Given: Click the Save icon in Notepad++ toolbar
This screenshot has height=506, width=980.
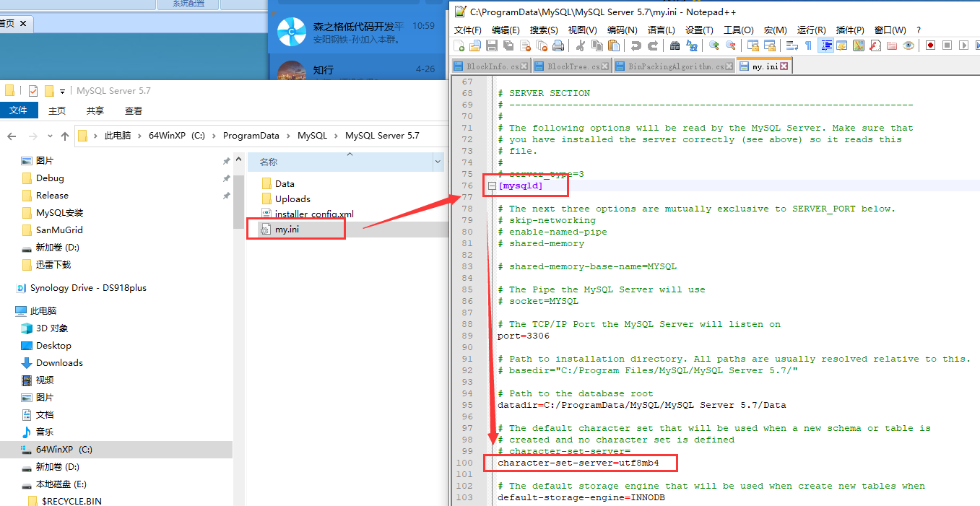Looking at the screenshot, I should [492, 45].
